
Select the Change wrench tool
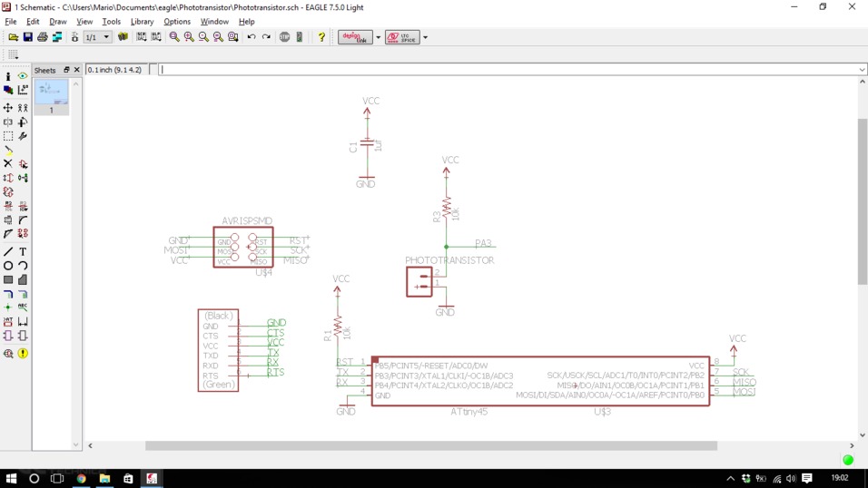pyautogui.click(x=23, y=135)
